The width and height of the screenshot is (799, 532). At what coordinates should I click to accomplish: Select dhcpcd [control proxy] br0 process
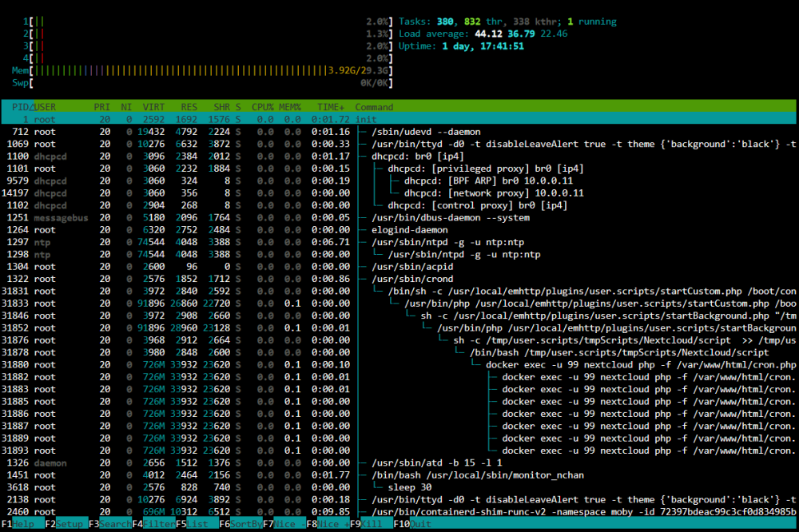399,204
